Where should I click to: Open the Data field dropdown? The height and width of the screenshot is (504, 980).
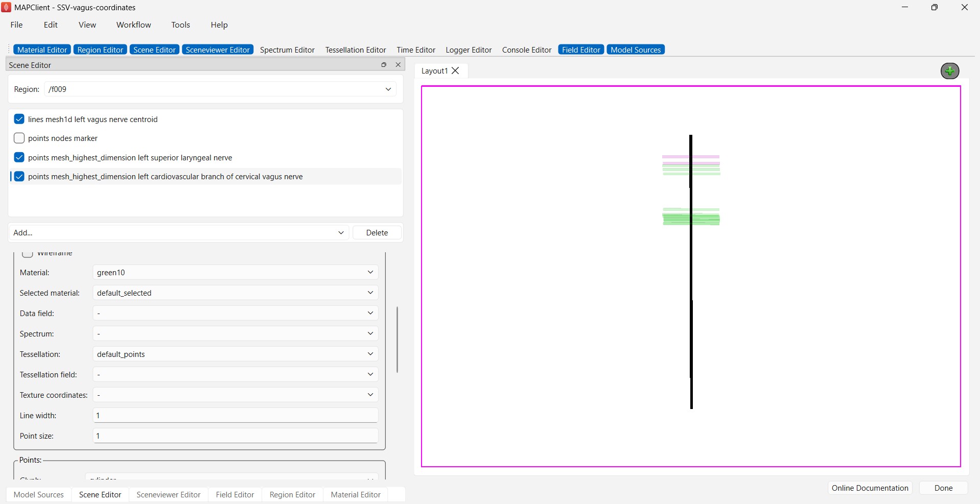[x=236, y=313]
